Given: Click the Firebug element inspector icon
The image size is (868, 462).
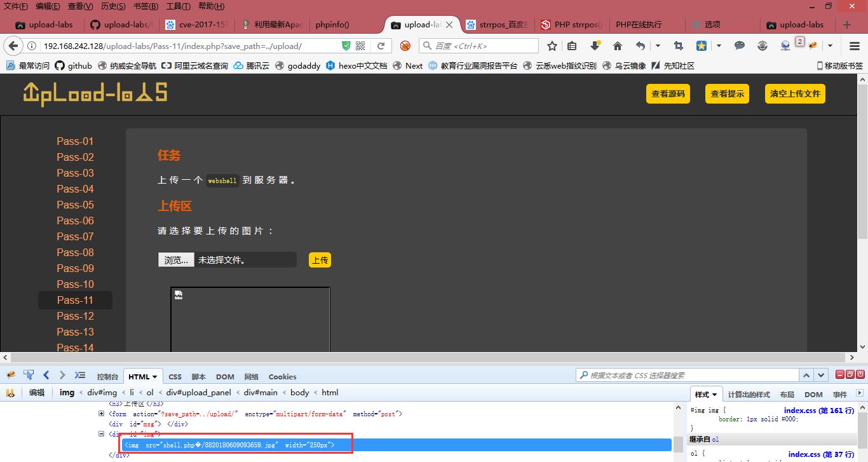Looking at the screenshot, I should click(29, 375).
